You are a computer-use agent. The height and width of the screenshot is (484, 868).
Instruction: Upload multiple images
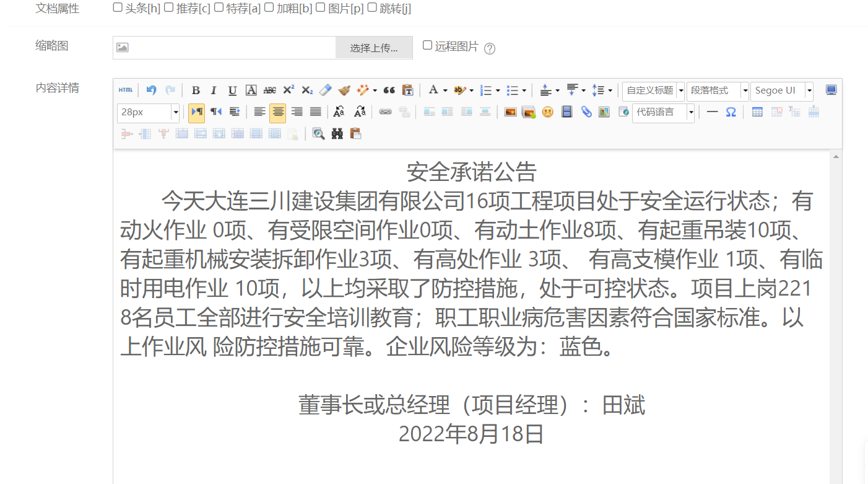[x=529, y=112]
